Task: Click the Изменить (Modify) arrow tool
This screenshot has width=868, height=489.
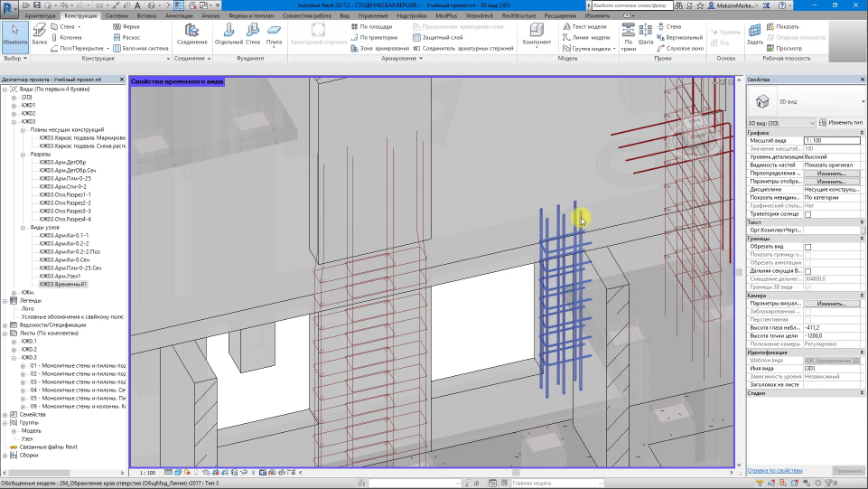Action: pyautogui.click(x=14, y=34)
